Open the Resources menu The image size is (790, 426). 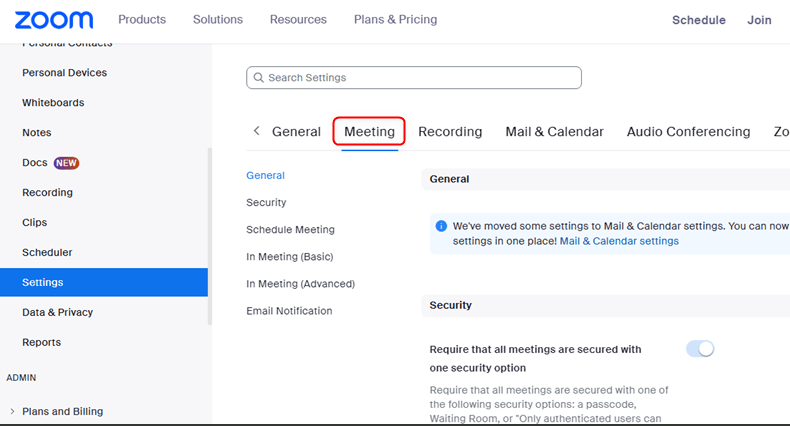pos(298,20)
